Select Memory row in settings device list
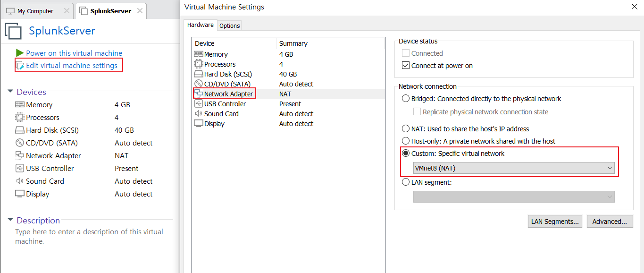 (x=288, y=54)
